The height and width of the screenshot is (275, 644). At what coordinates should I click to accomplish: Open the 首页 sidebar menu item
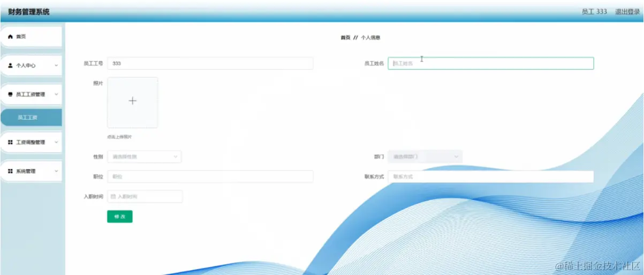(x=31, y=37)
